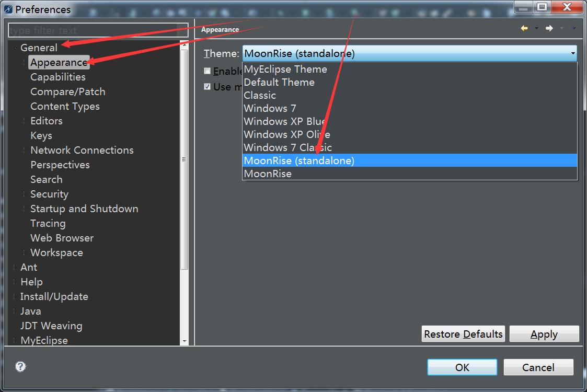Viewport: 587px width, 392px height.
Task: Click the tree scrollbar down arrow
Action: (184, 341)
